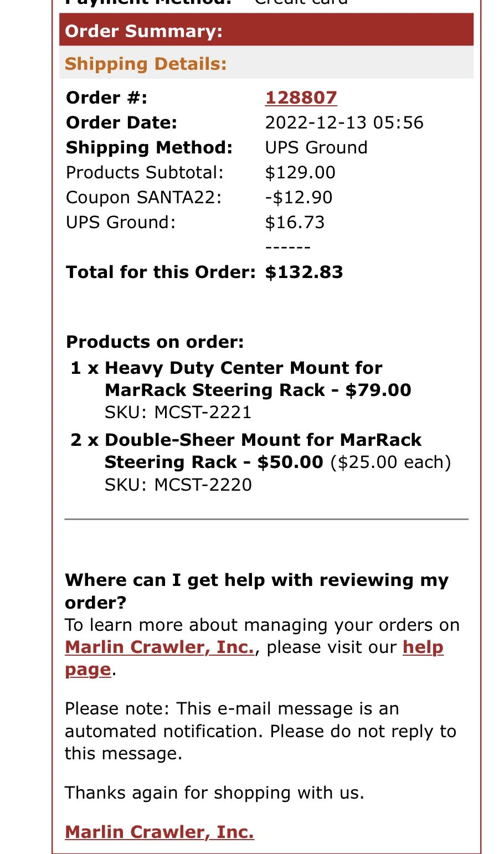Click the help with reviewing order heading

[x=257, y=591]
